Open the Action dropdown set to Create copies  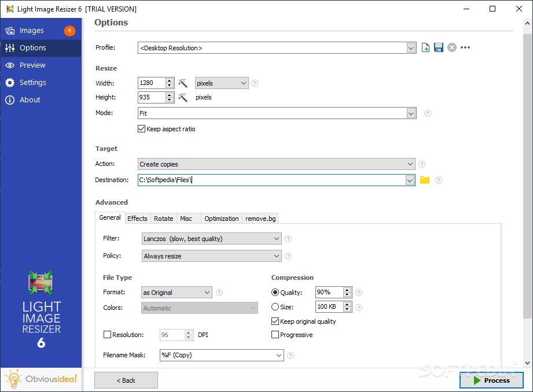pos(276,164)
